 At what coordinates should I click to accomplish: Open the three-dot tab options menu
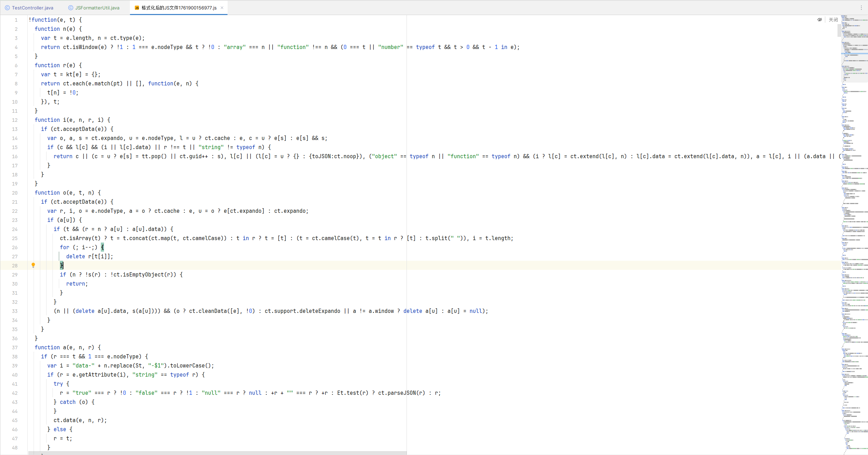pos(861,8)
